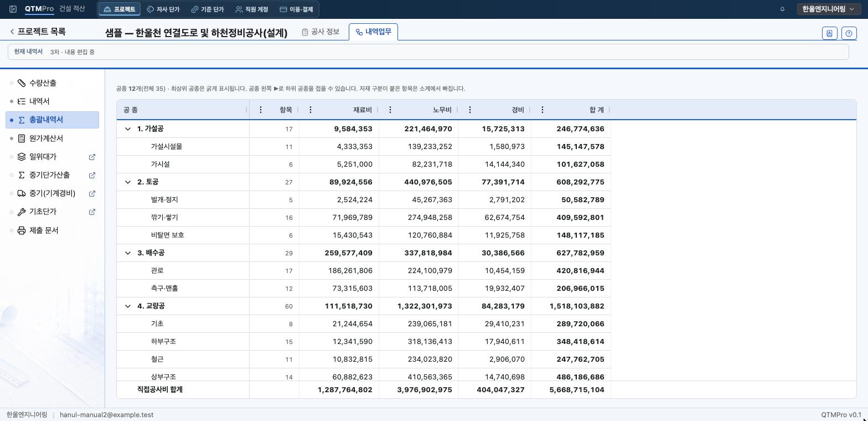The height and width of the screenshot is (421, 868).
Task: Open the 자사 단가 top menu
Action: tap(163, 9)
